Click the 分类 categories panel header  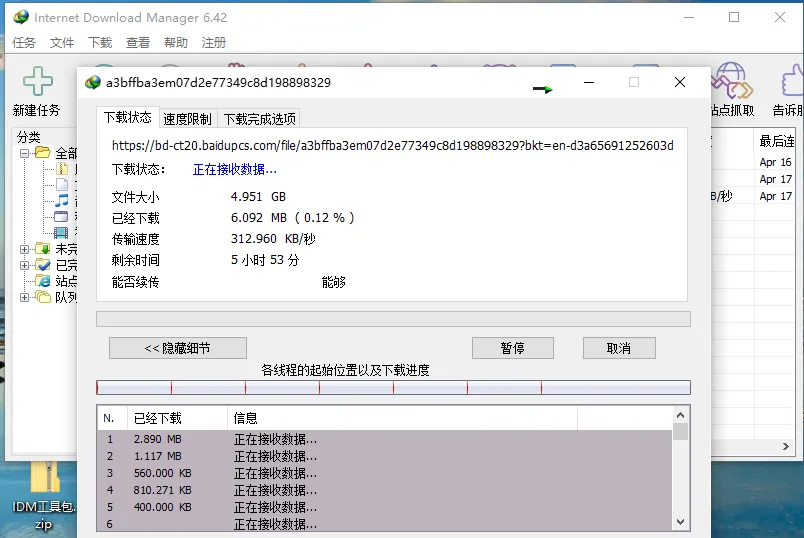click(29, 137)
